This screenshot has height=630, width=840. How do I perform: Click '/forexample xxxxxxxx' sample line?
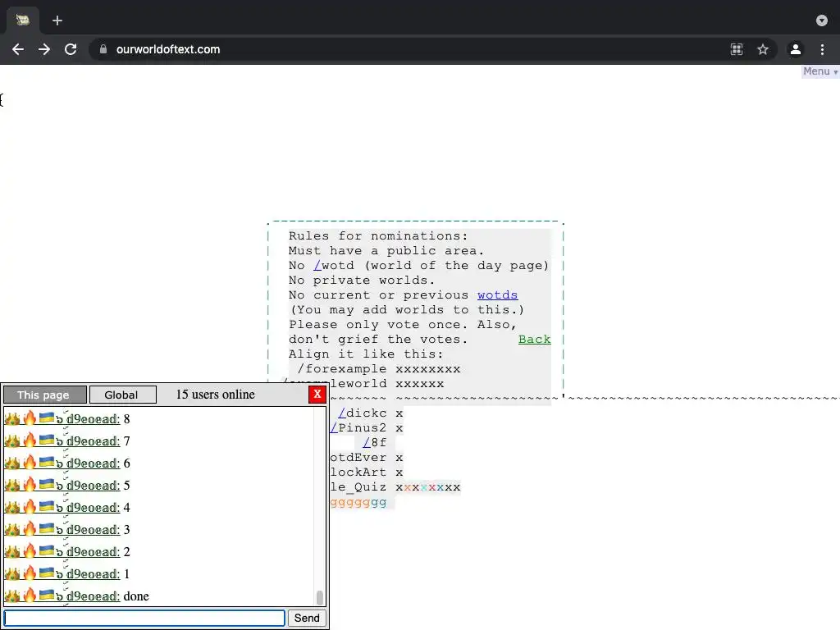tap(379, 369)
